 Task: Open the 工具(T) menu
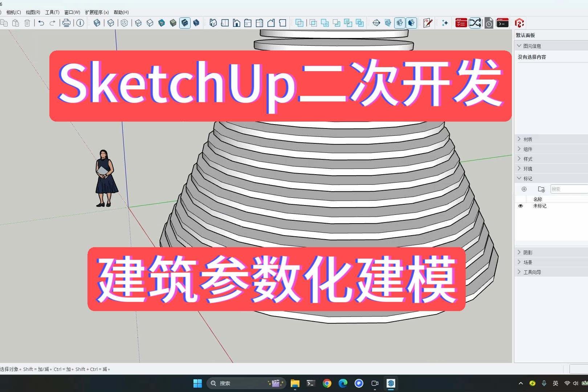pos(52,12)
